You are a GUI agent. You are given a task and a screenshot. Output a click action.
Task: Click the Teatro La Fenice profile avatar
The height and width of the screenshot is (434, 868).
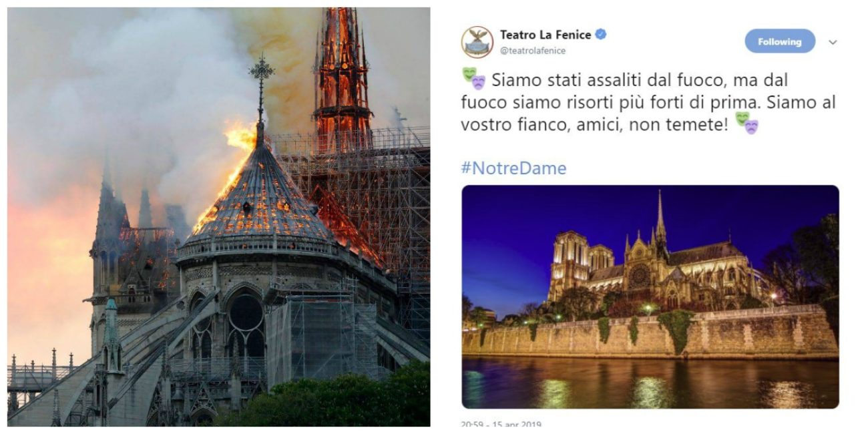[x=477, y=42]
